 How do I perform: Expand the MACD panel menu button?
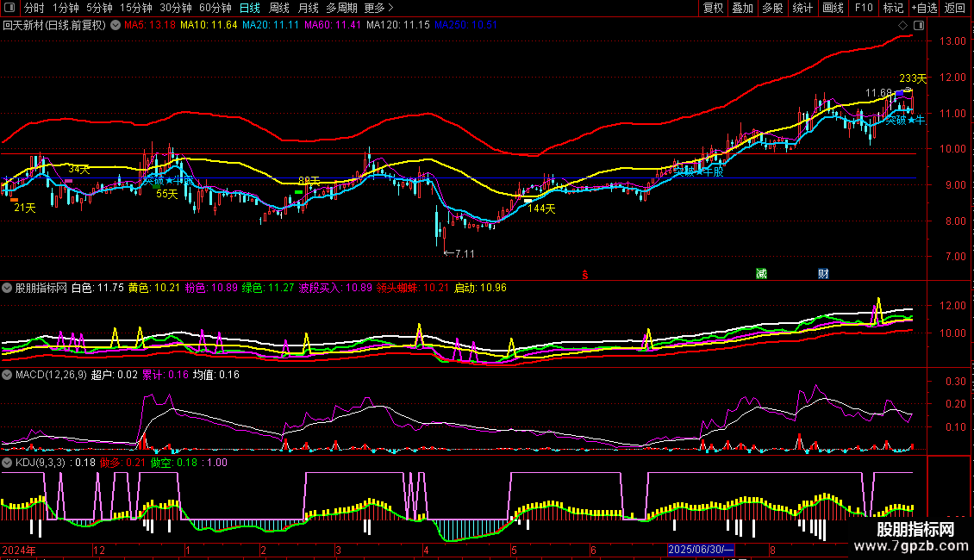[7, 375]
